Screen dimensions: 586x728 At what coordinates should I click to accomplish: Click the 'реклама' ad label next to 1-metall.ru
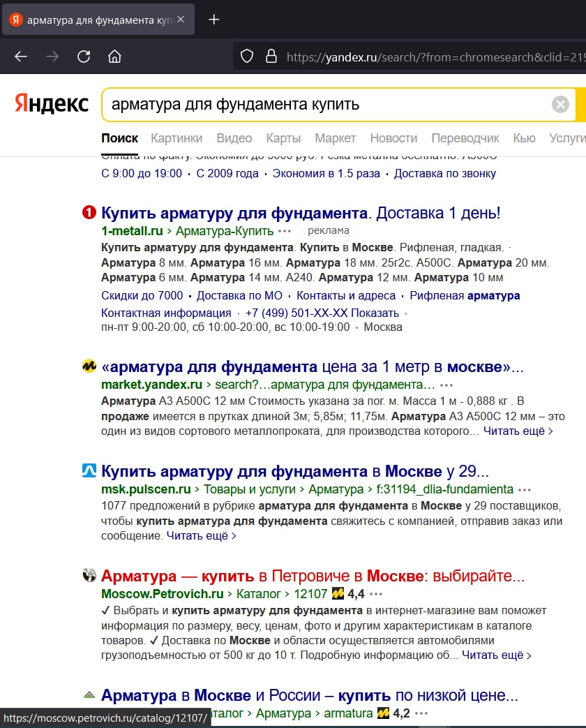(x=329, y=231)
